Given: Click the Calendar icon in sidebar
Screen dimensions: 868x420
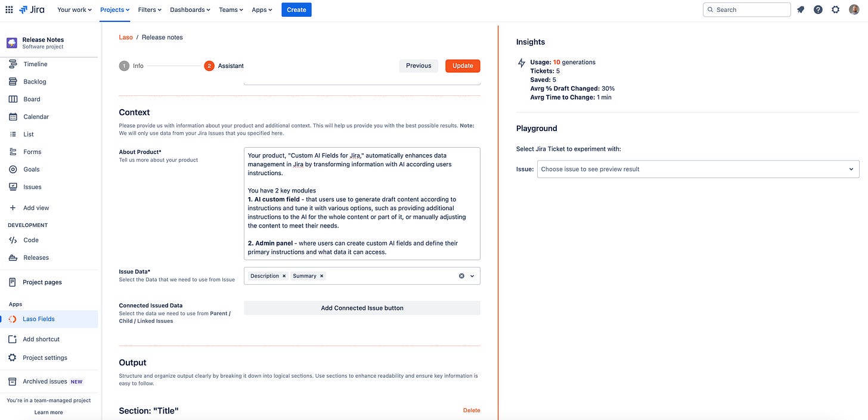Looking at the screenshot, I should 13,117.
